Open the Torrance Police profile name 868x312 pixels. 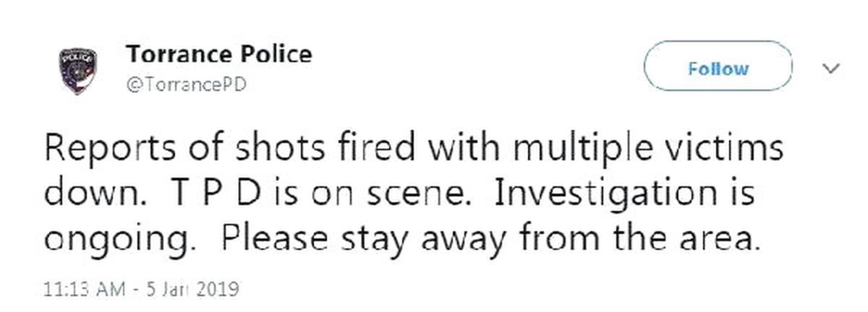(x=219, y=53)
